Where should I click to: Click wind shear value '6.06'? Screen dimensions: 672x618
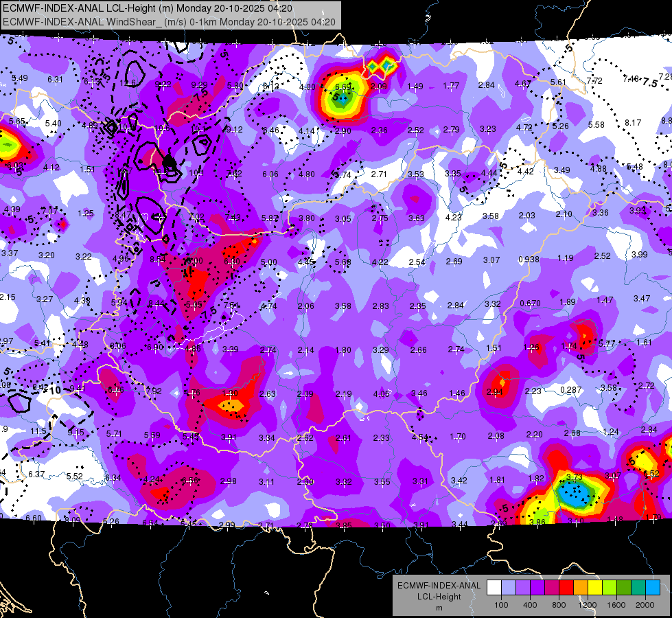pyautogui.click(x=270, y=174)
